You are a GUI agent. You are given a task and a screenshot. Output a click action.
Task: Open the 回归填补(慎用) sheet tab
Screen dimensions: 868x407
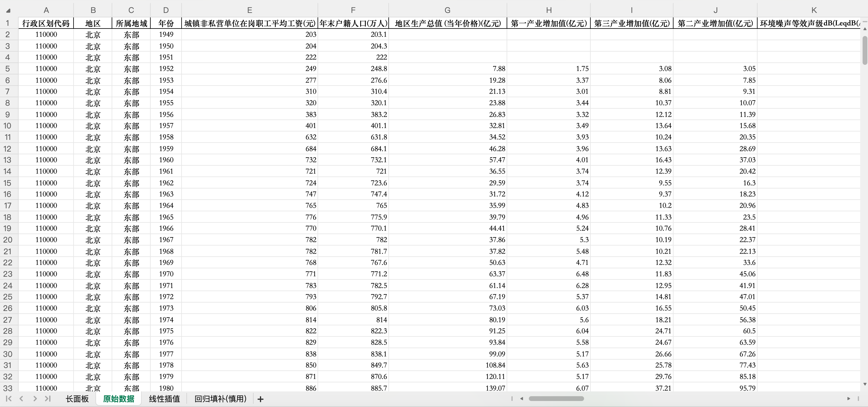click(x=220, y=399)
